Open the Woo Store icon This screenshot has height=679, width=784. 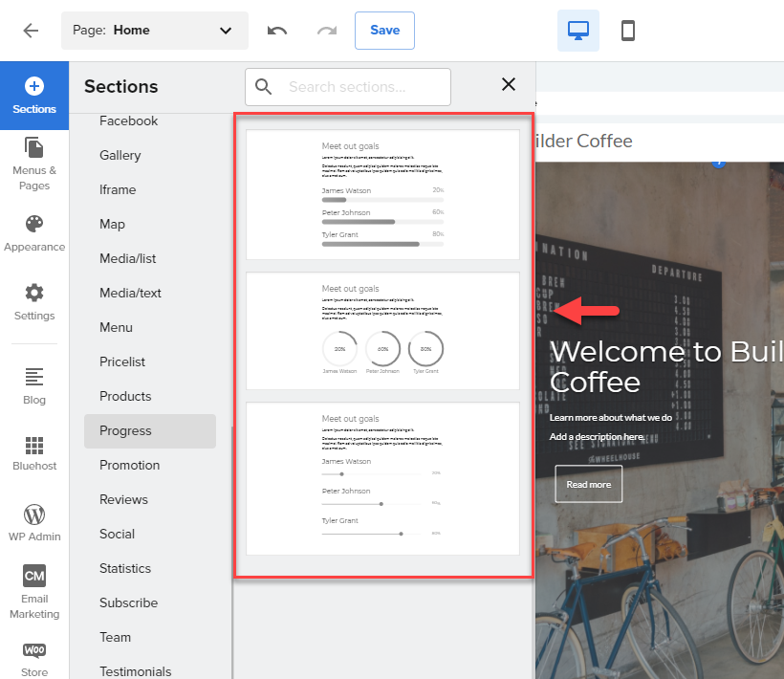pyautogui.click(x=34, y=660)
